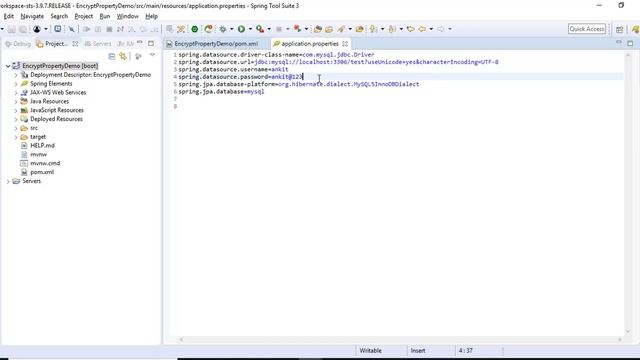640x360 pixels.
Task: Minimize the Project Explorer panel
Action: click(140, 43)
